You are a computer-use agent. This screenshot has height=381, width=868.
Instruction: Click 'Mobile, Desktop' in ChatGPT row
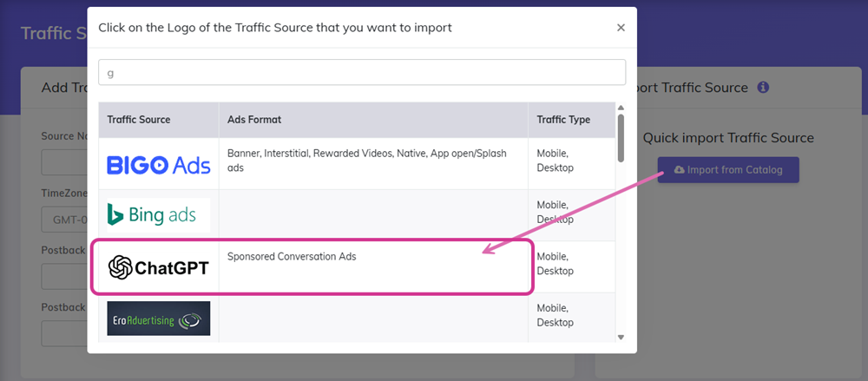click(556, 264)
